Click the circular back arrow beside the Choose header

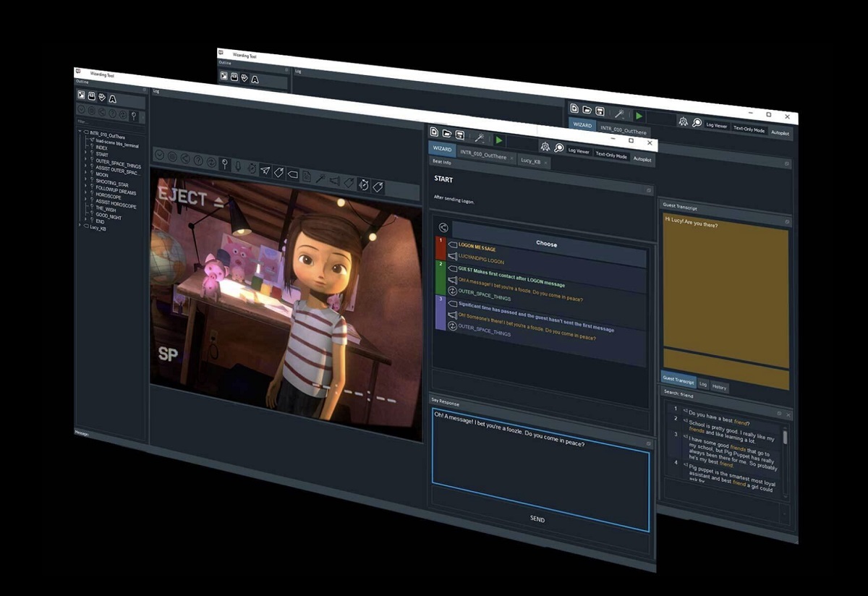click(x=443, y=228)
